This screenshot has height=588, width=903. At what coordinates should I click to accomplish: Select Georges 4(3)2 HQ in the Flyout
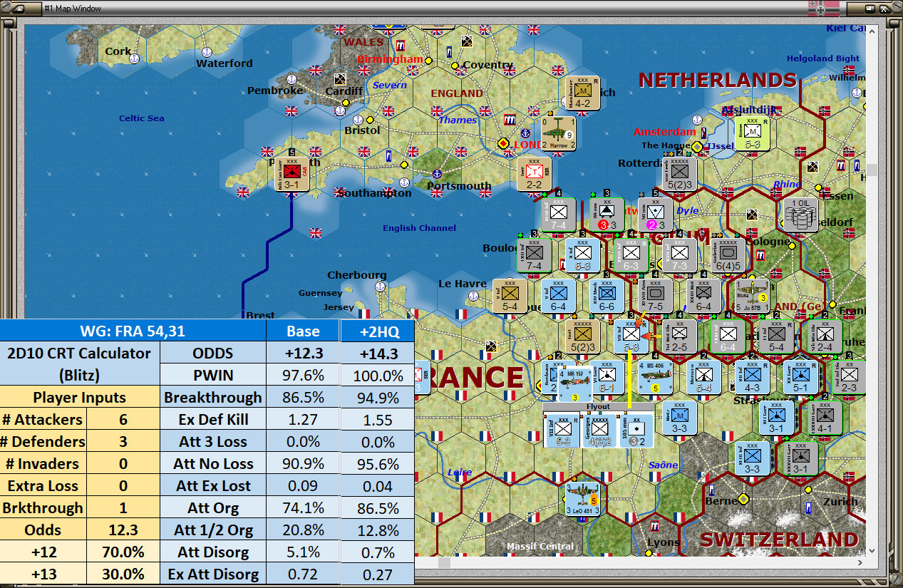(599, 430)
